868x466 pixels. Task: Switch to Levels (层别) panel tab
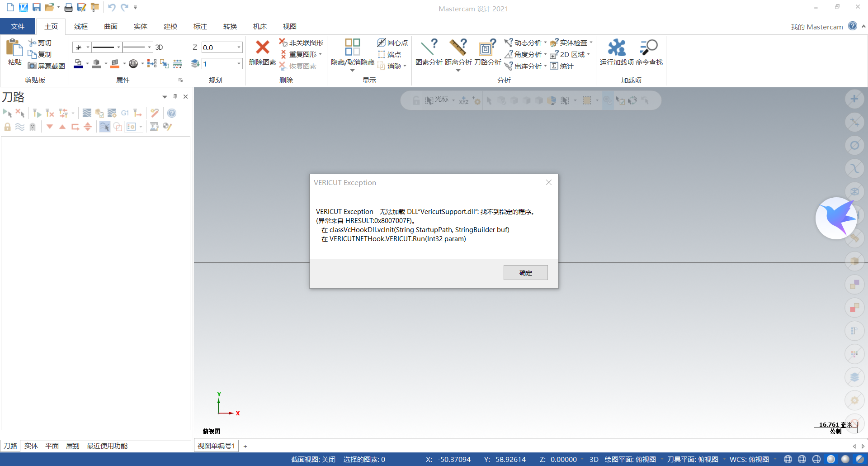(72, 446)
